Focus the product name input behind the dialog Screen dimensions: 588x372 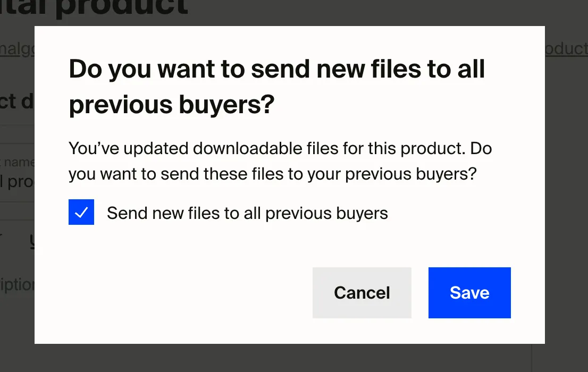[x=17, y=182]
